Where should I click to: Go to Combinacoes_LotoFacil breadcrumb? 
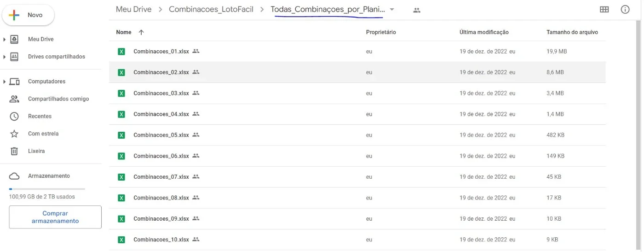(211, 9)
